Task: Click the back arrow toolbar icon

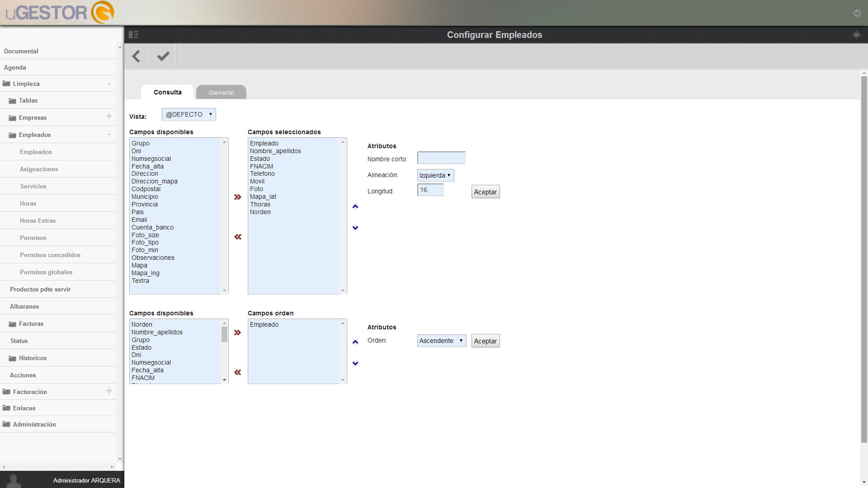Action: pos(136,56)
